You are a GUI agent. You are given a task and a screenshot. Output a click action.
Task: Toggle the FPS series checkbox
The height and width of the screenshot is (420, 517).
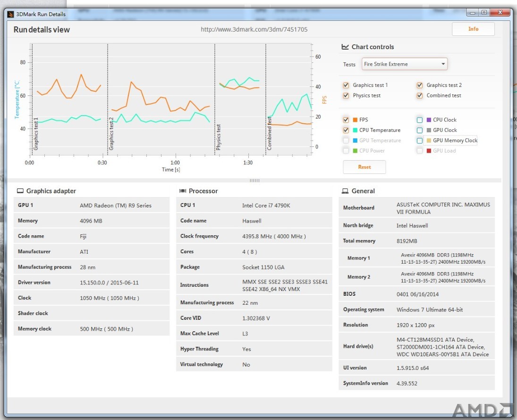[x=346, y=120]
